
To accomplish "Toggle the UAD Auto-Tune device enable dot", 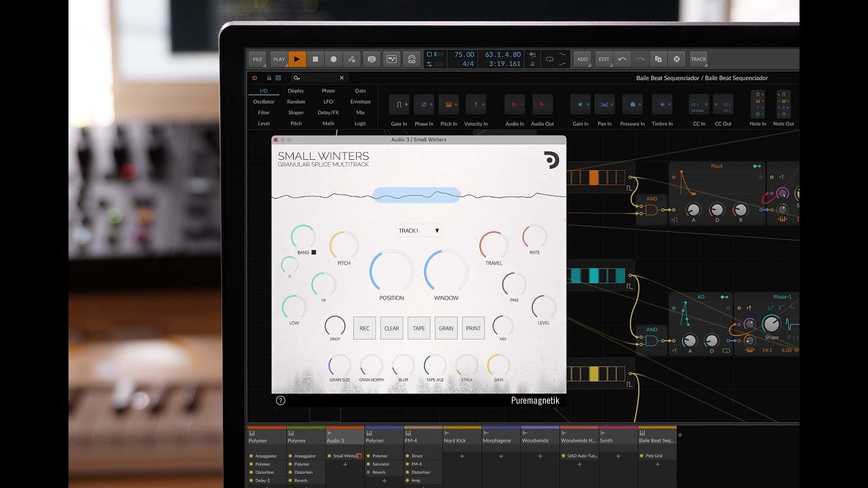I will click(563, 456).
